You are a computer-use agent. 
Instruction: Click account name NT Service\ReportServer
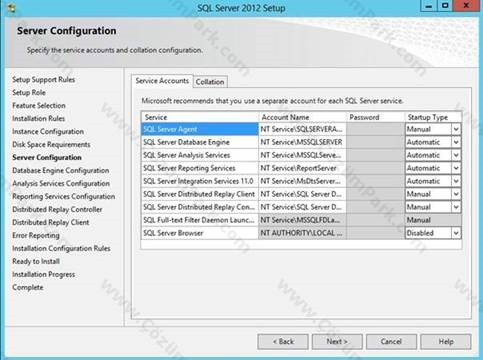(x=302, y=168)
